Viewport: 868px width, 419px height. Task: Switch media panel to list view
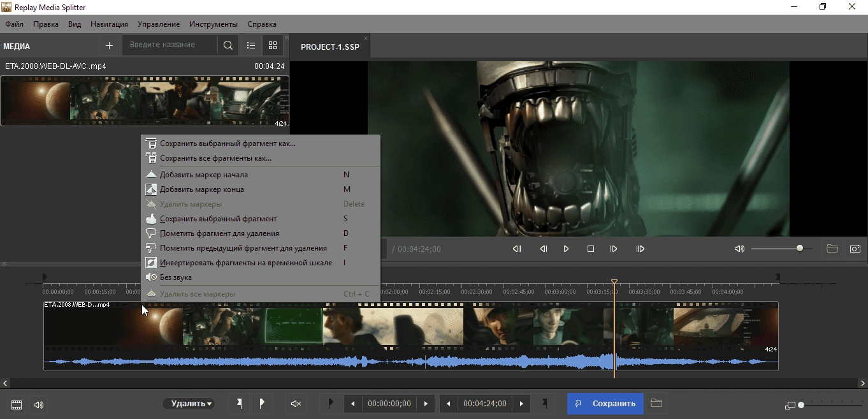[x=251, y=45]
